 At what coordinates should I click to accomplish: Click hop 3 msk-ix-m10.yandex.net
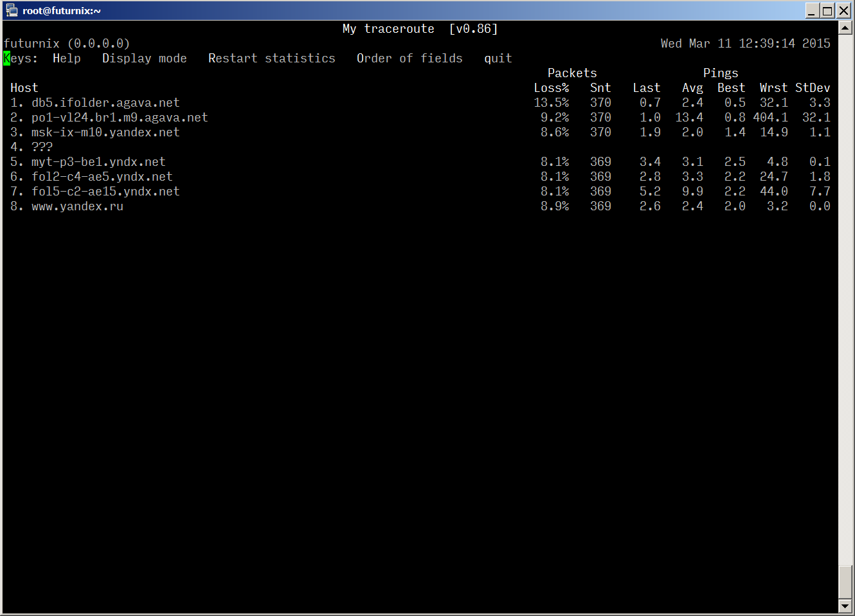tap(105, 132)
